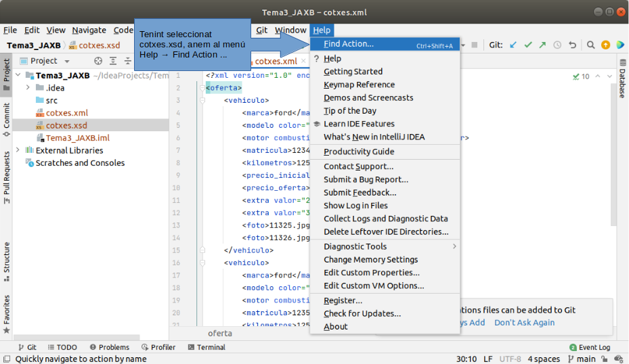Open Pull Requests sidebar tool window

click(6, 178)
